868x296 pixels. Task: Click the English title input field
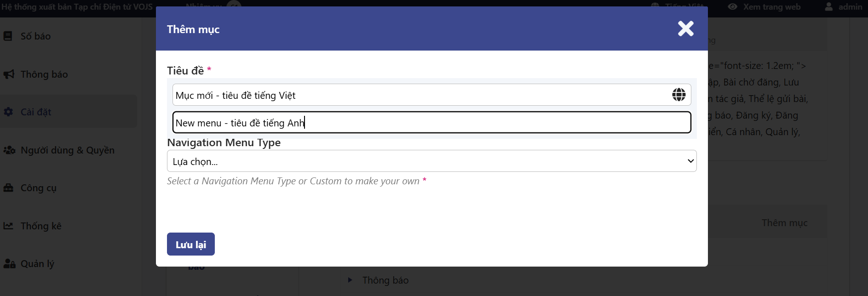pos(431,123)
